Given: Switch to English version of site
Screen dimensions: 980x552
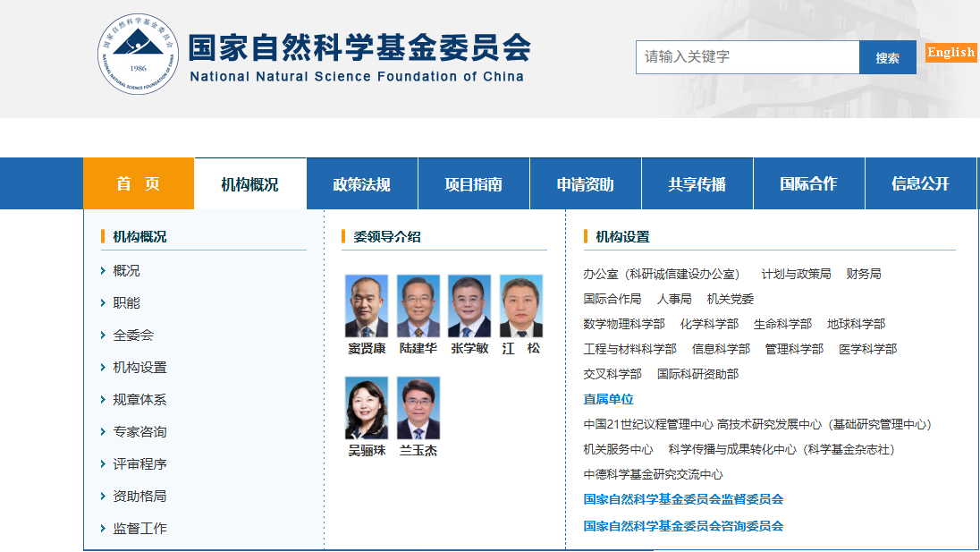Looking at the screenshot, I should (950, 52).
